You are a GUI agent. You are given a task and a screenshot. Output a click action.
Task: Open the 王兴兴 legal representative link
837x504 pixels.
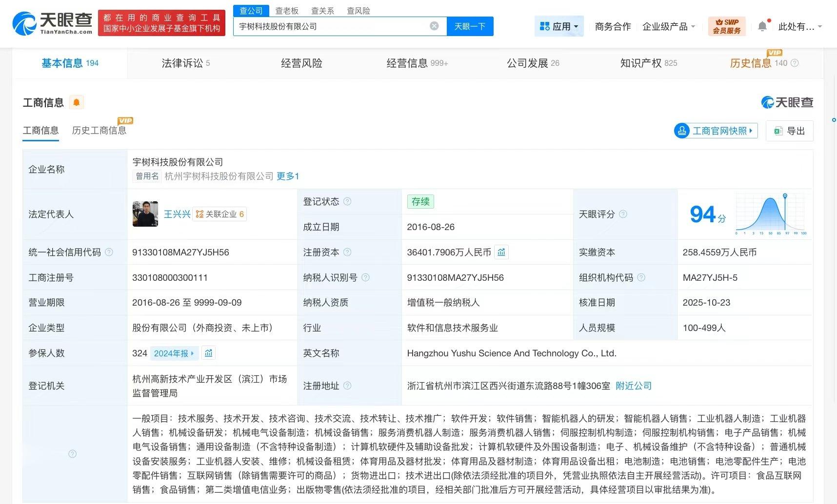coord(177,214)
